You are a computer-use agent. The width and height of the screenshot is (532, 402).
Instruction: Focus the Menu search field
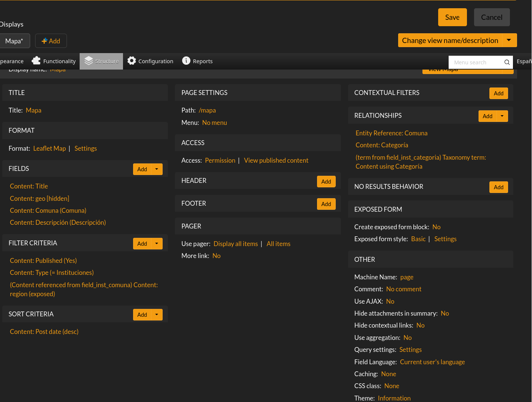click(476, 62)
